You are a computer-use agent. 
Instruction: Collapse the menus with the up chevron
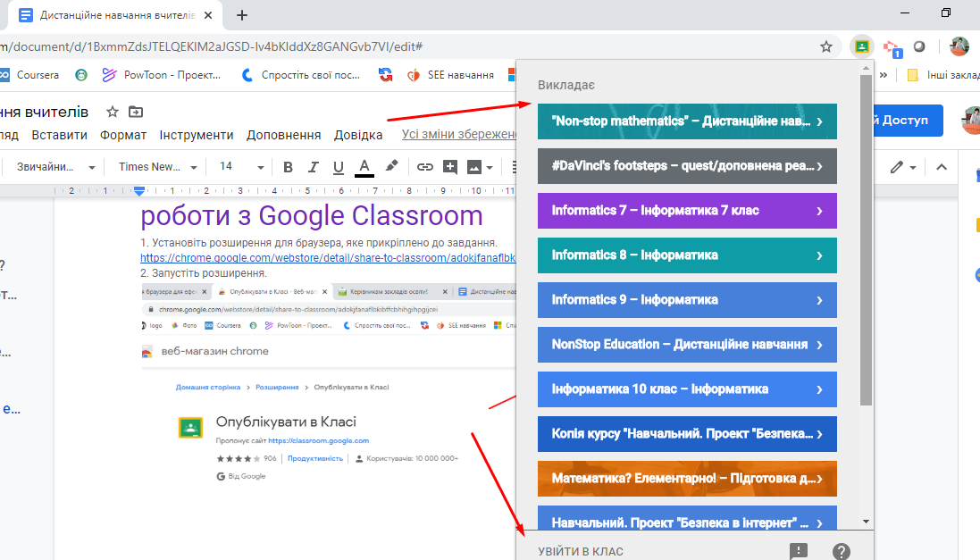click(x=942, y=167)
